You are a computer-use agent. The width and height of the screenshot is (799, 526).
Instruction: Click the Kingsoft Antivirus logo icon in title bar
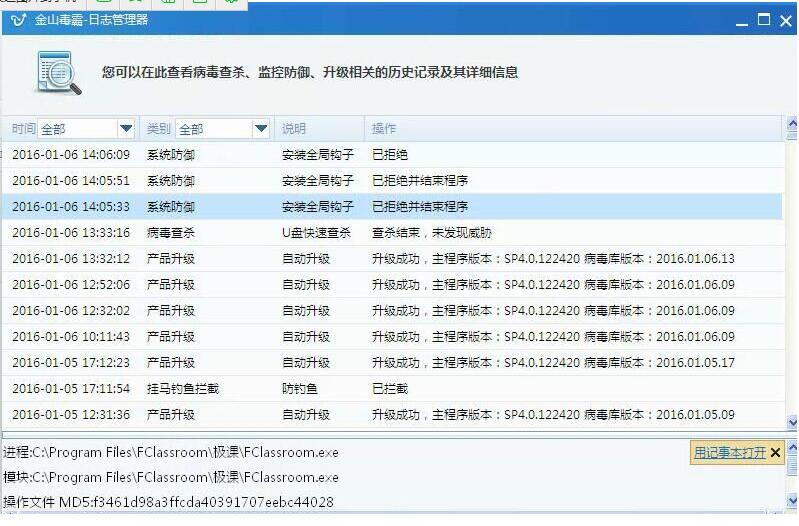tap(18, 20)
